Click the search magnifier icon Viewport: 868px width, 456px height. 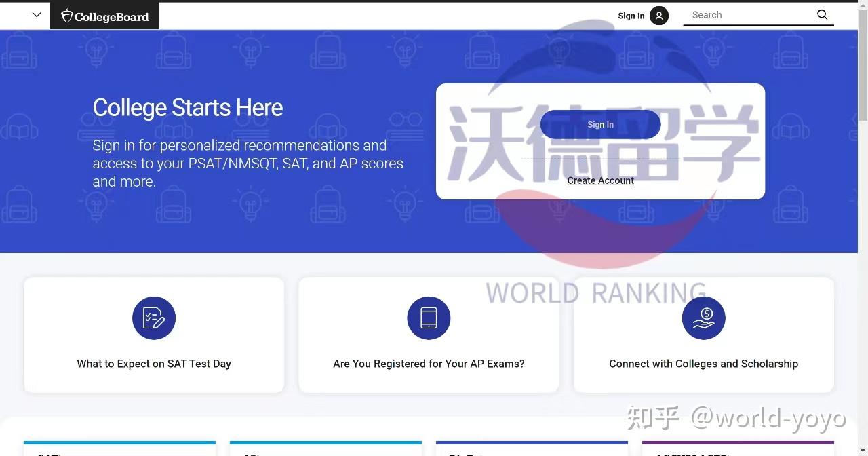pyautogui.click(x=822, y=14)
